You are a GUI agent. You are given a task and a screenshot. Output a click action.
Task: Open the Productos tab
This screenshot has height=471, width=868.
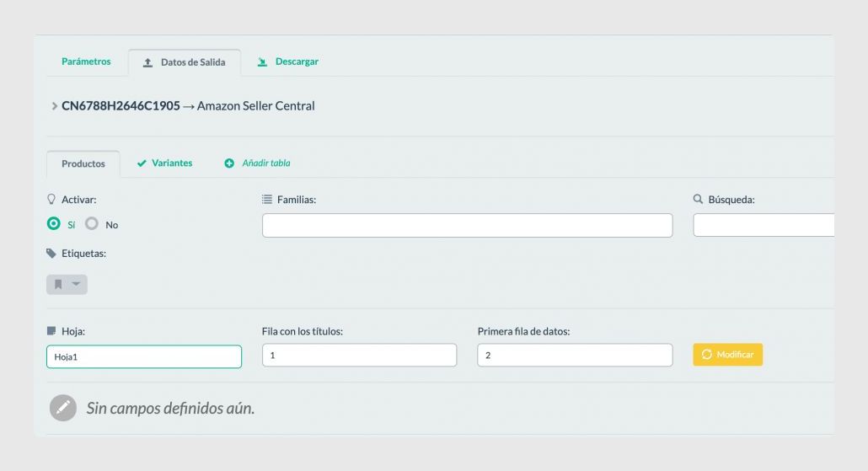83,163
